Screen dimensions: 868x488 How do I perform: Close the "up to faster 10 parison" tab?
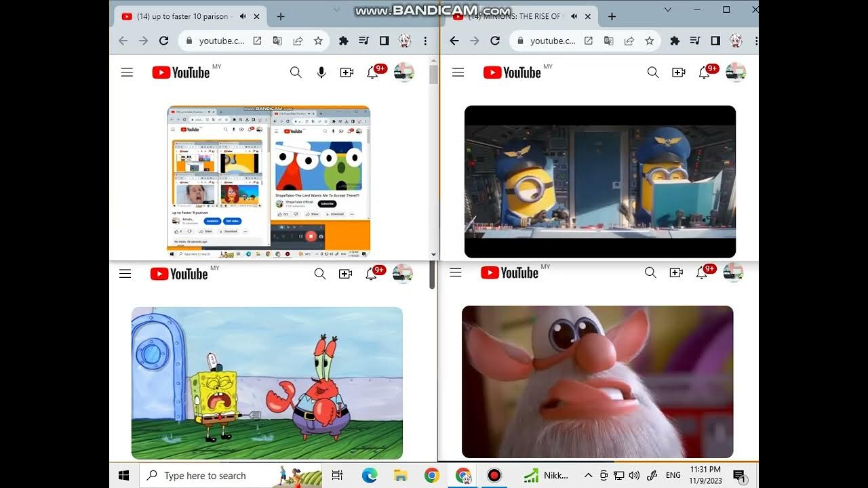(x=258, y=16)
